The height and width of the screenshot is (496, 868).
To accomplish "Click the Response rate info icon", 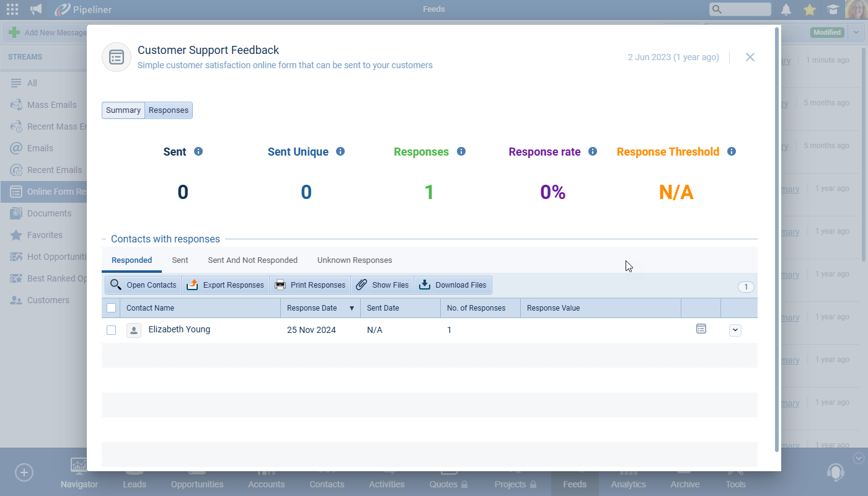I will pos(593,151).
